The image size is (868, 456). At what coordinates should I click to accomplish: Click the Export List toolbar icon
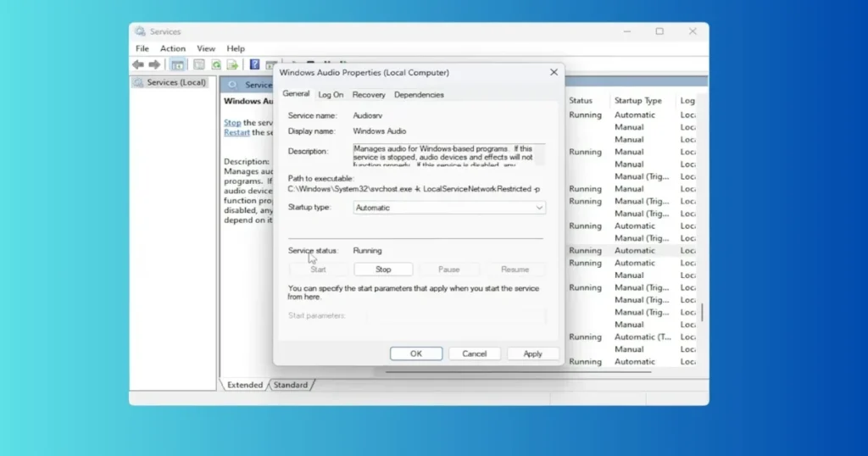[232, 64]
